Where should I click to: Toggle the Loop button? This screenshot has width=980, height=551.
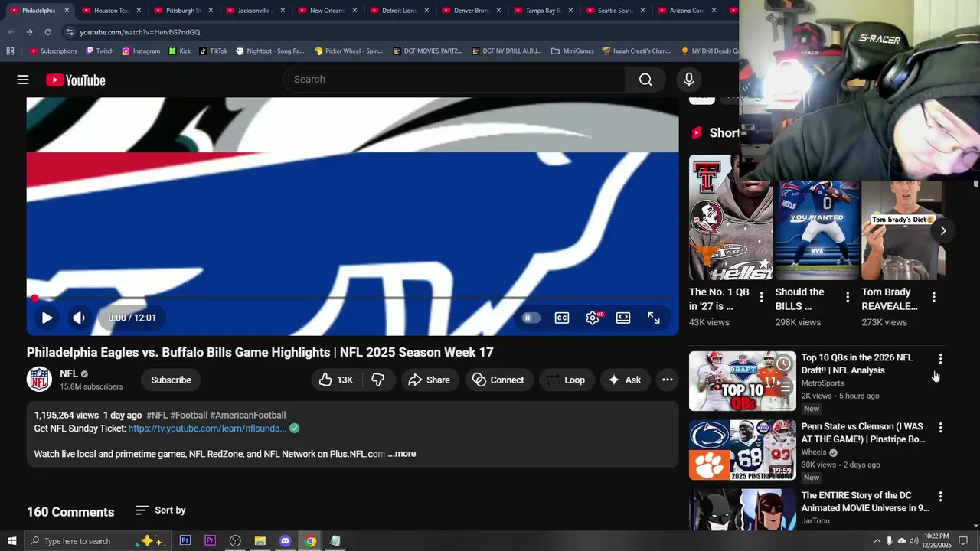click(x=566, y=380)
